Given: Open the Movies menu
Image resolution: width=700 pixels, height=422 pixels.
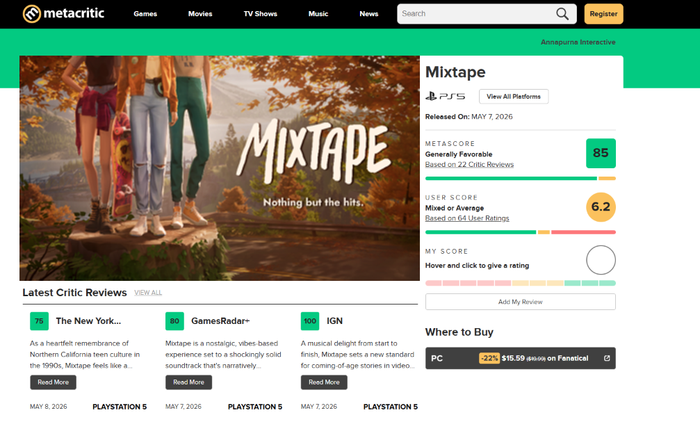Looking at the screenshot, I should tap(200, 14).
